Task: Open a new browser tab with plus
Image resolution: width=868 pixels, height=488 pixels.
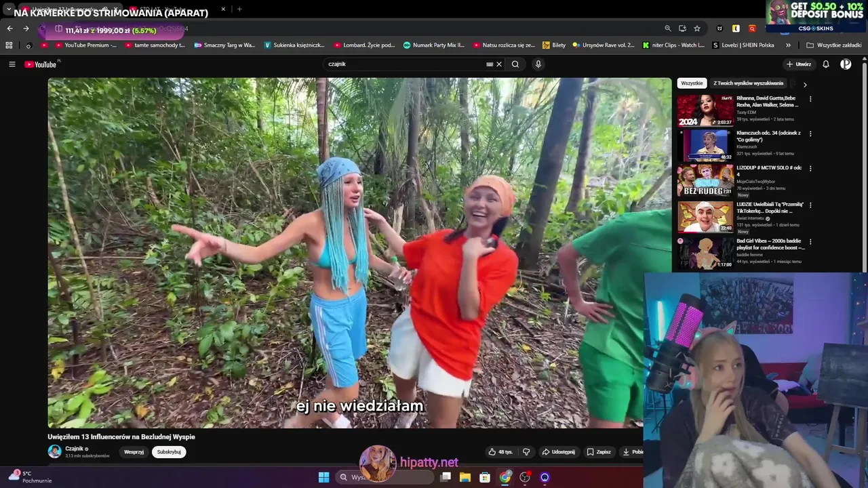Action: pos(239,9)
